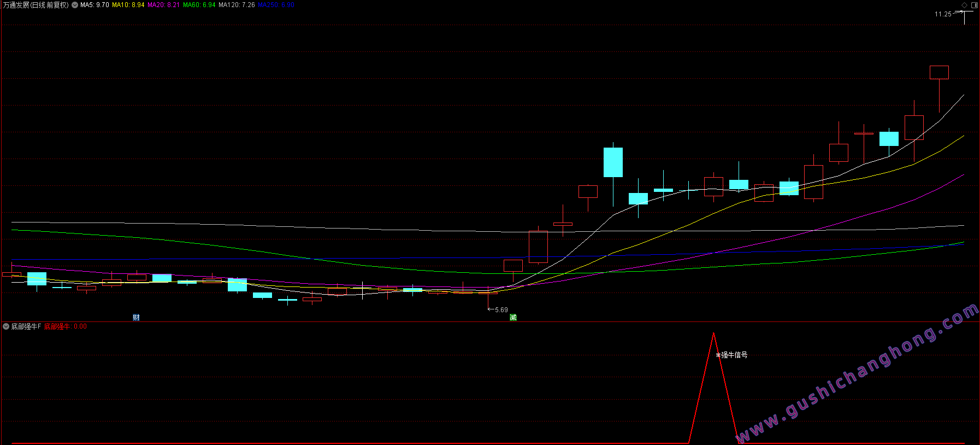Select the yellow MA10: 8.94 label
The width and height of the screenshot is (980, 445).
point(128,5)
